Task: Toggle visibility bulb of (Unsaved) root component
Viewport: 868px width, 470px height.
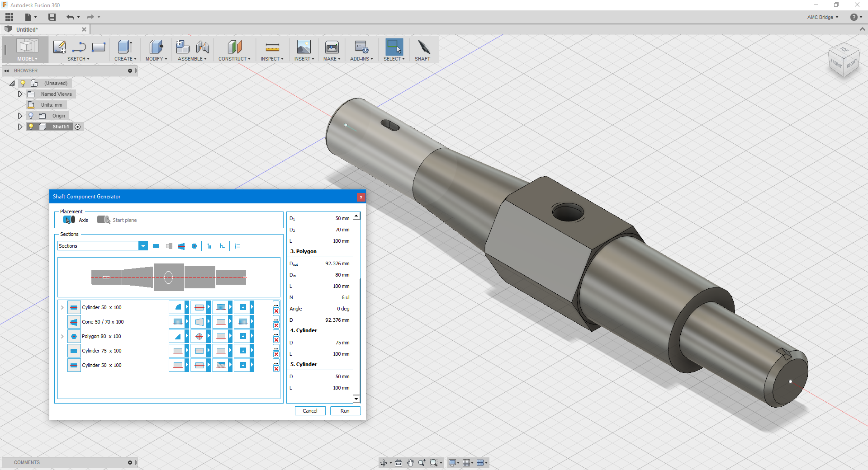Action: coord(23,83)
